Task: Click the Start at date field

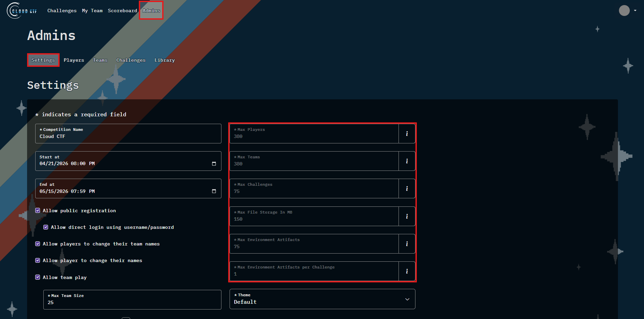Action: 128,161
